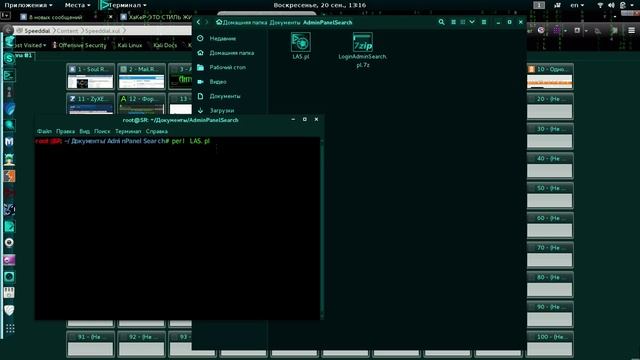
Task: Open Kali Docs bookmark
Action: point(162,45)
